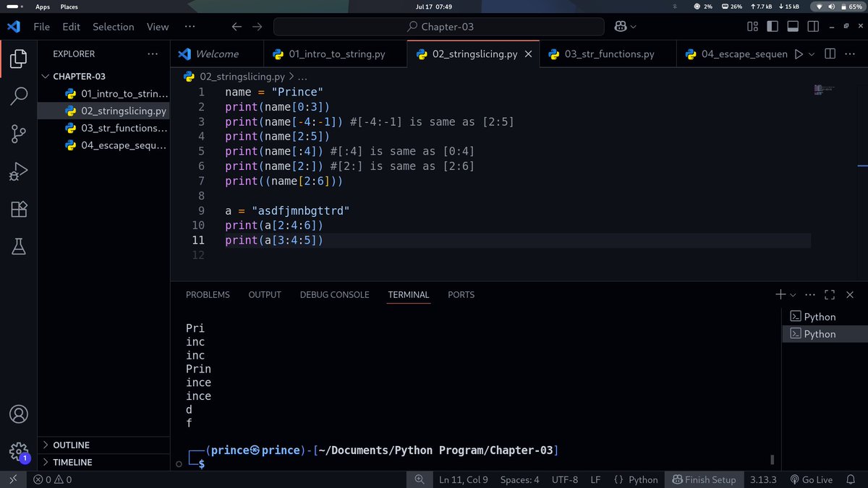
Task: Toggle Secondary Side Bar visibility
Action: (x=812, y=27)
